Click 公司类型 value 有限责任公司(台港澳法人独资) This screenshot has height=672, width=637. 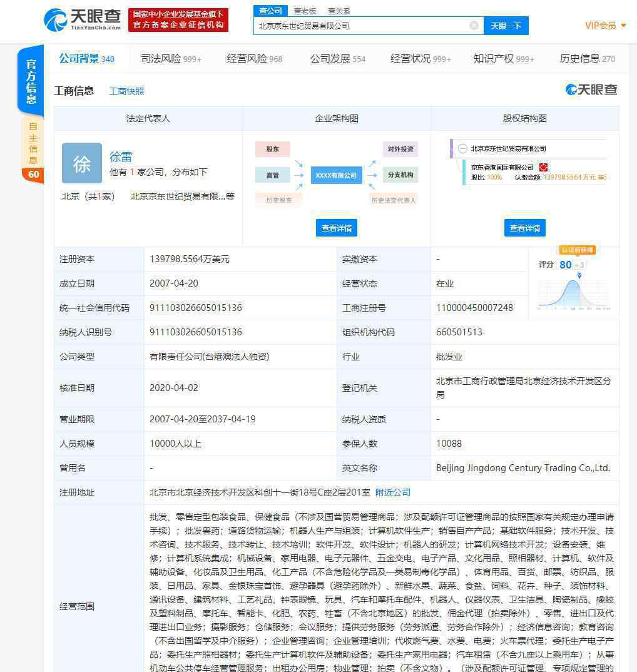[x=209, y=357]
